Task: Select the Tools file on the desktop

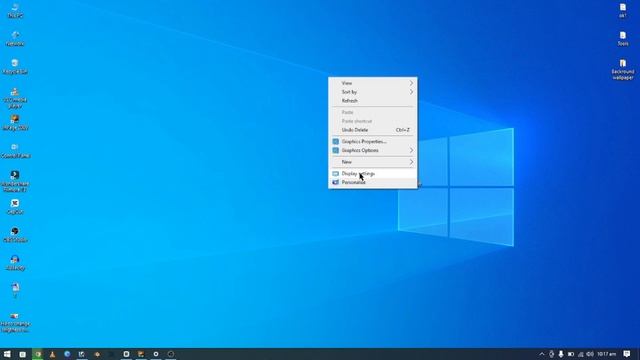Action: click(x=623, y=39)
